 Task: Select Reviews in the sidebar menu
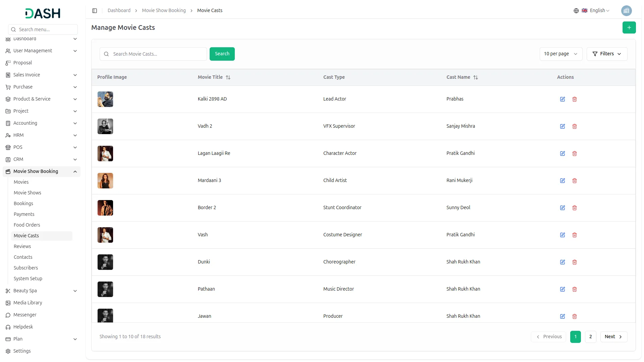22,246
